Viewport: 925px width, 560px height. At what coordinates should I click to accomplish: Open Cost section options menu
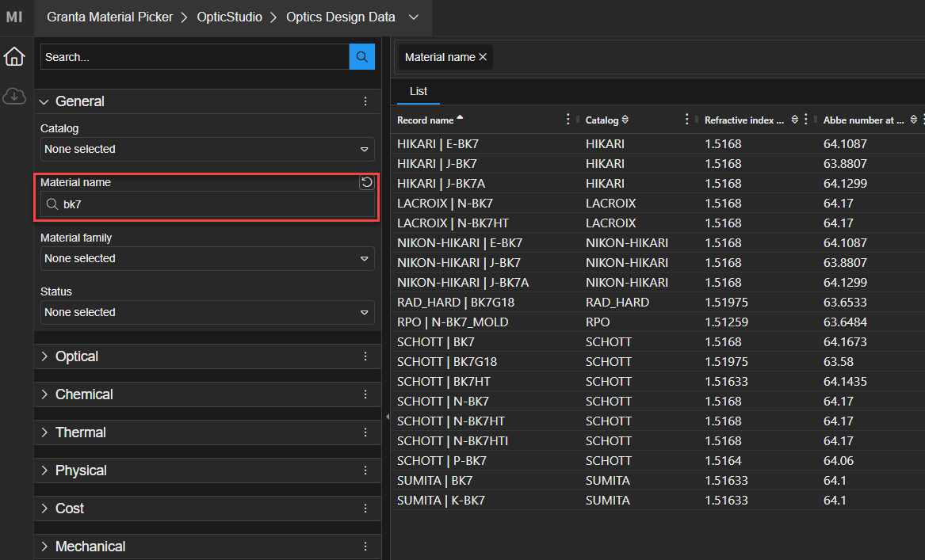[x=365, y=509]
